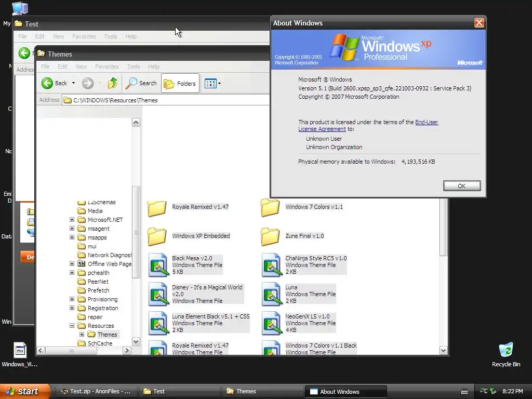The height and width of the screenshot is (399, 532).
Task: Select the NeoGeniX LS v1.0 theme icon
Action: point(272,323)
